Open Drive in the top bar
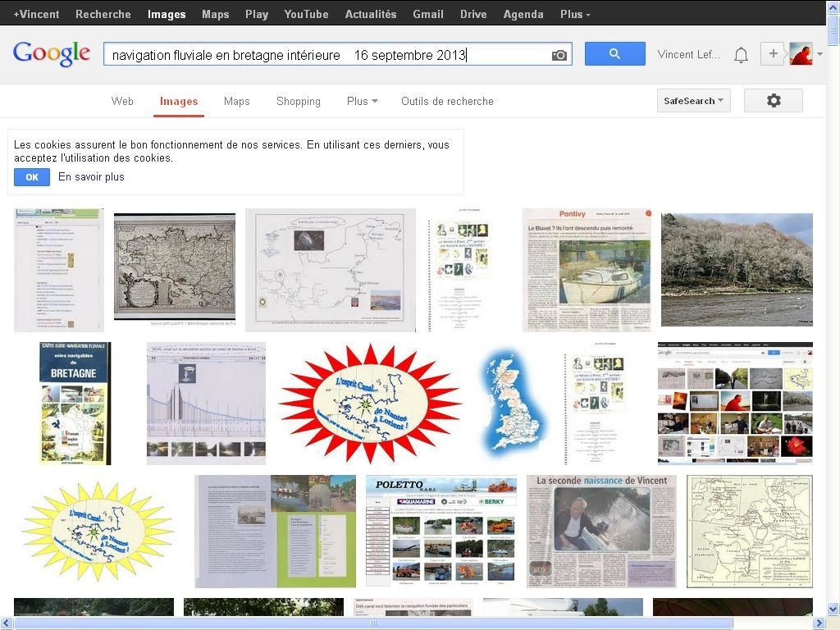Screen dimensions: 840x630 coord(473,15)
